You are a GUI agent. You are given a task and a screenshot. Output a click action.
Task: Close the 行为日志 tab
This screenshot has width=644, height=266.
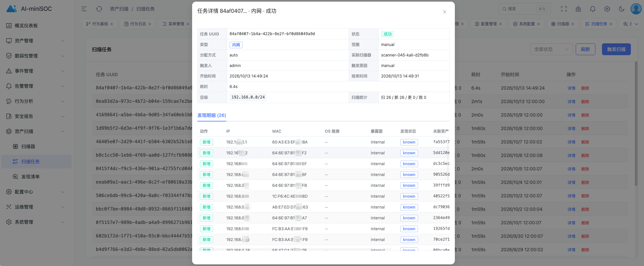tap(150, 24)
